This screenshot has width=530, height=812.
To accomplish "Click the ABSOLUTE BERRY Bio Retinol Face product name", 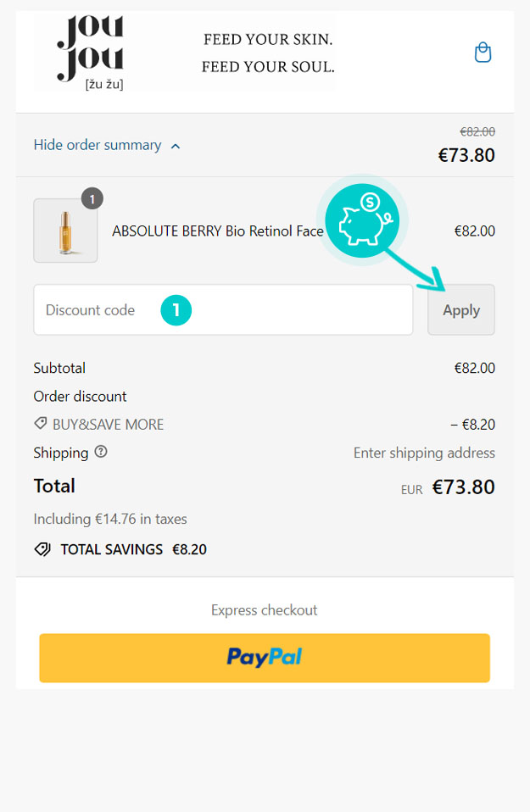I will (x=218, y=231).
